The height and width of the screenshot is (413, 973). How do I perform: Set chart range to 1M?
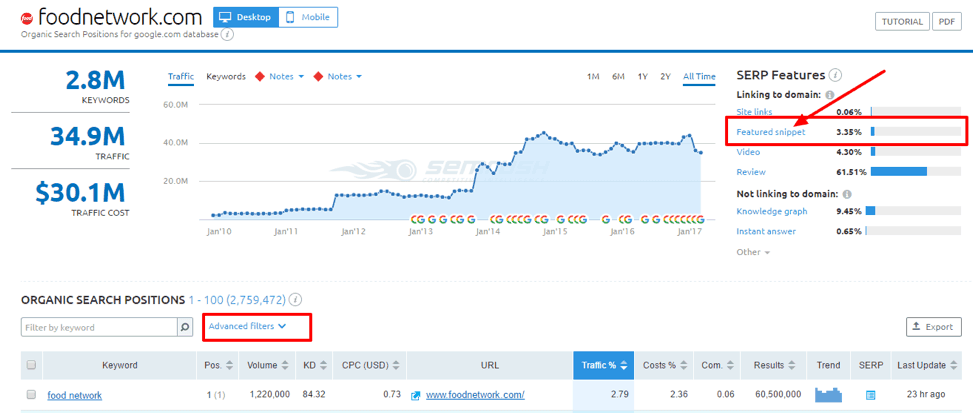[593, 77]
